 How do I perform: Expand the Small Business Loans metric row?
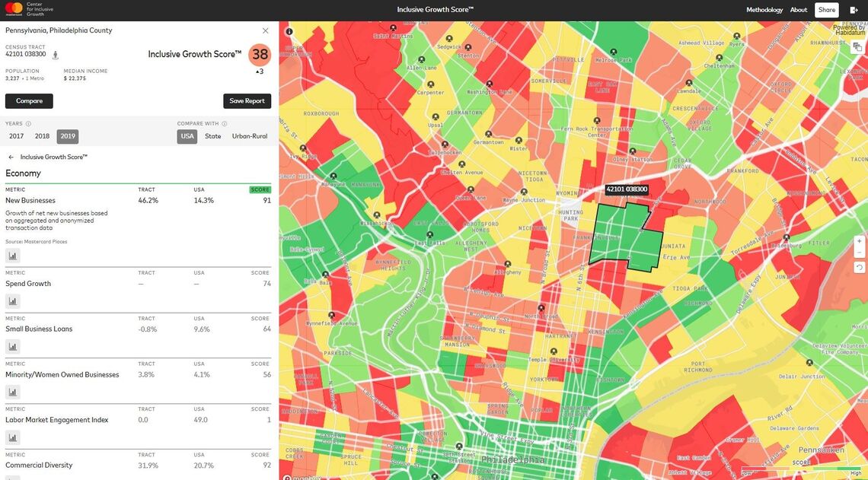coord(139,329)
